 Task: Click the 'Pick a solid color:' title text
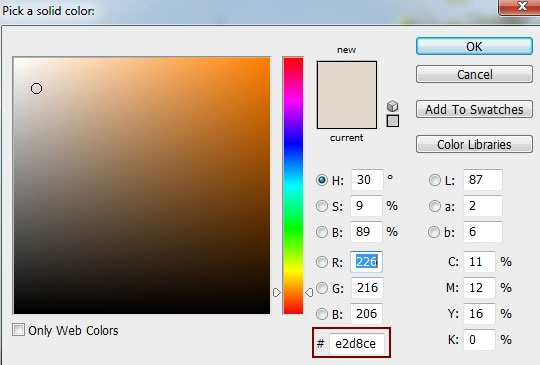48,11
